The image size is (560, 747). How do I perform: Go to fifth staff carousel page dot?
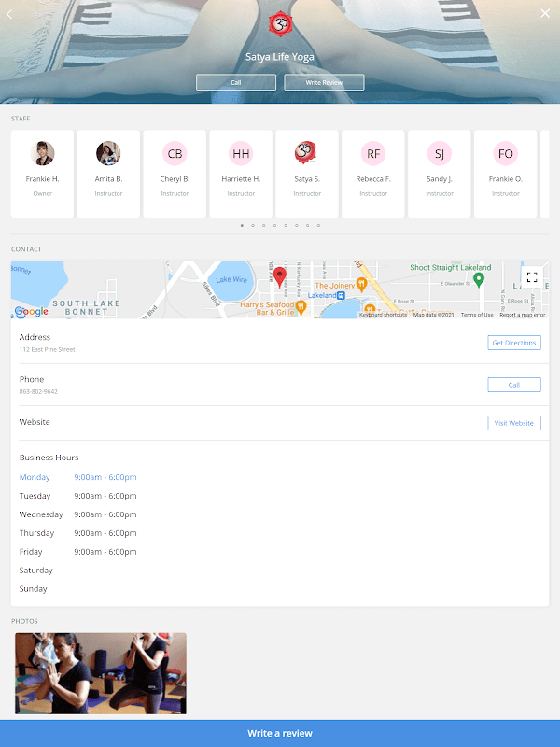coord(286,225)
